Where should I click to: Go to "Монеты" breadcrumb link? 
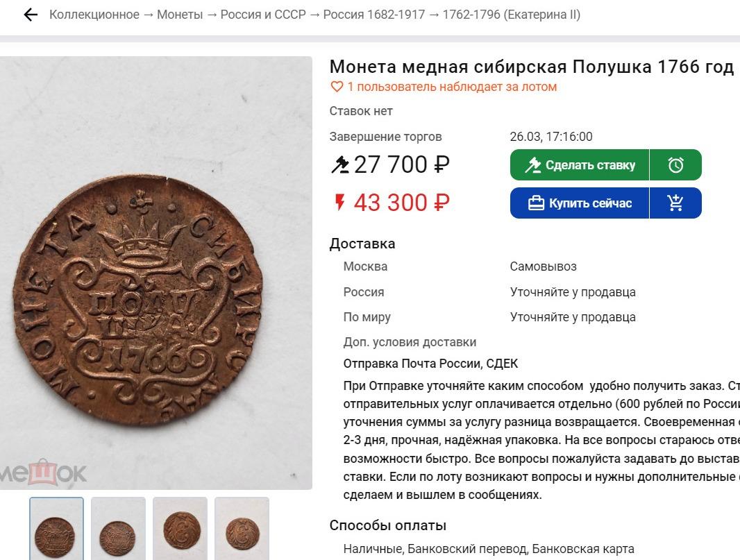pos(180,15)
